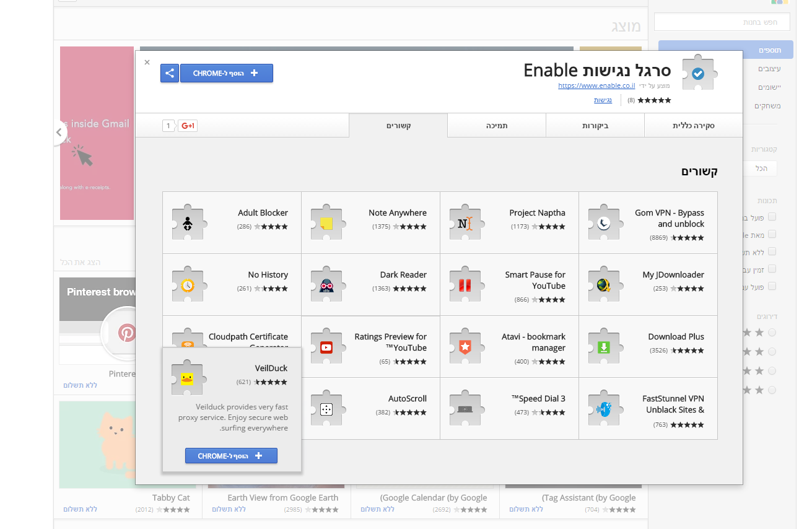The width and height of the screenshot is (812, 529).
Task: Click the Pinterest browser button thumbnail
Action: tap(97, 320)
